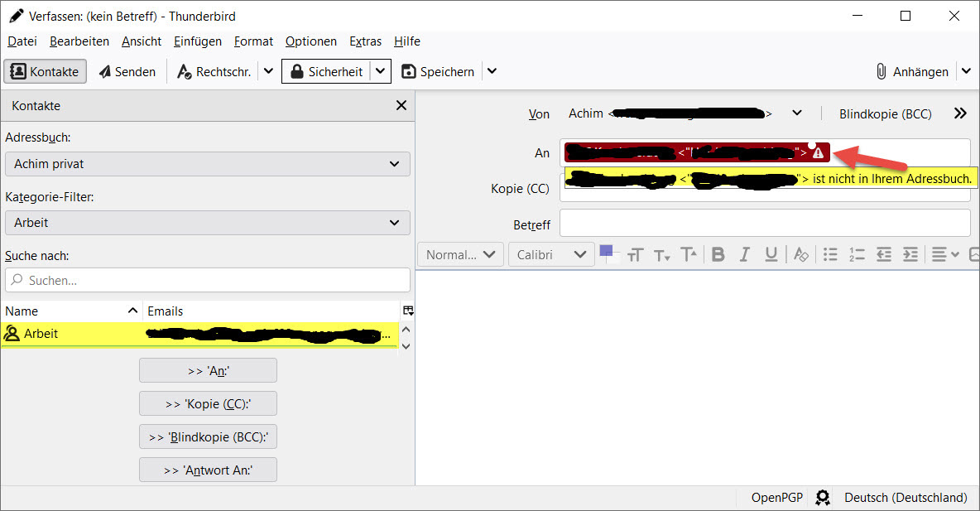Insert a numbered list
Screen dimensions: 980x511
(857, 254)
